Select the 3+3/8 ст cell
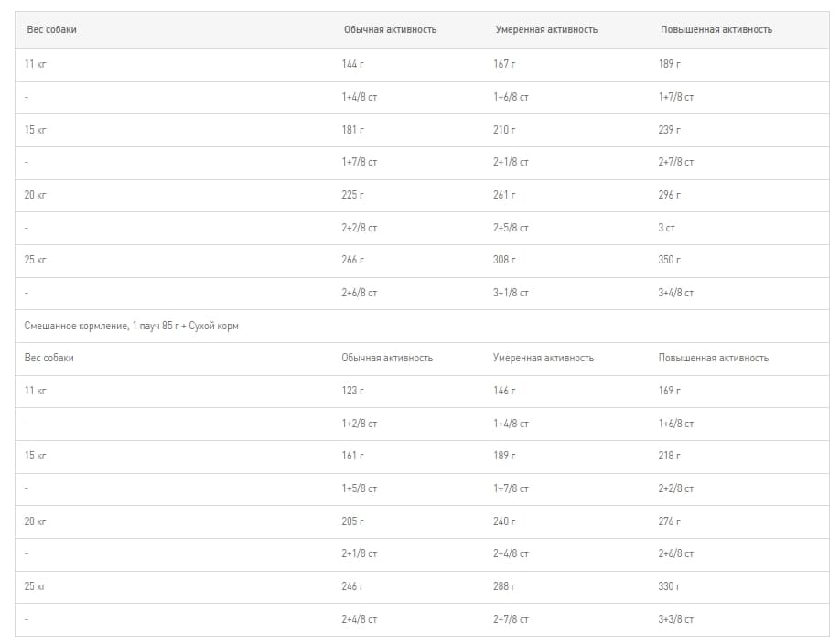 coord(676,619)
